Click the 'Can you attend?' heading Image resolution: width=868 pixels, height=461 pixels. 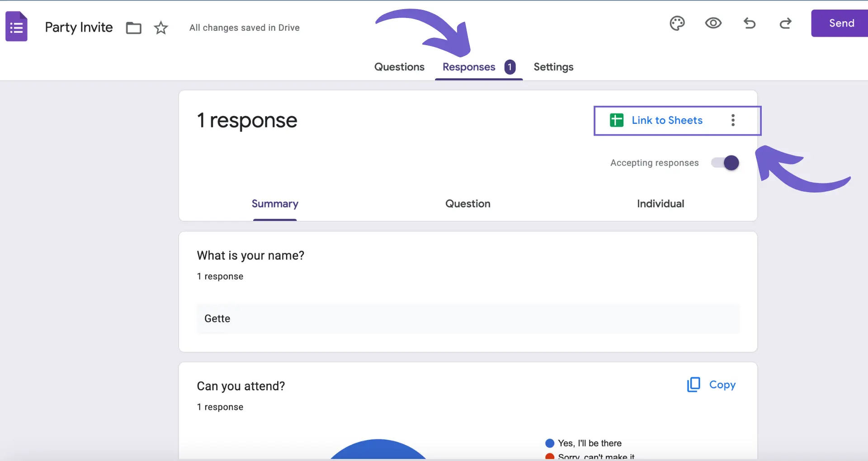241,386
